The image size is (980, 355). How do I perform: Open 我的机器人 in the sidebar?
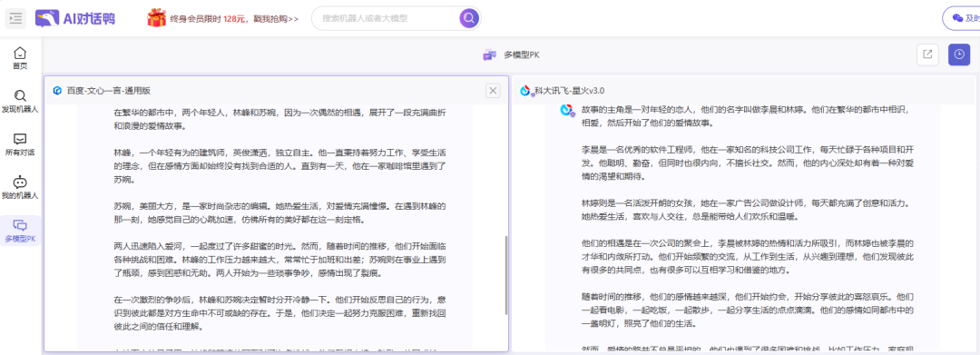tap(20, 188)
